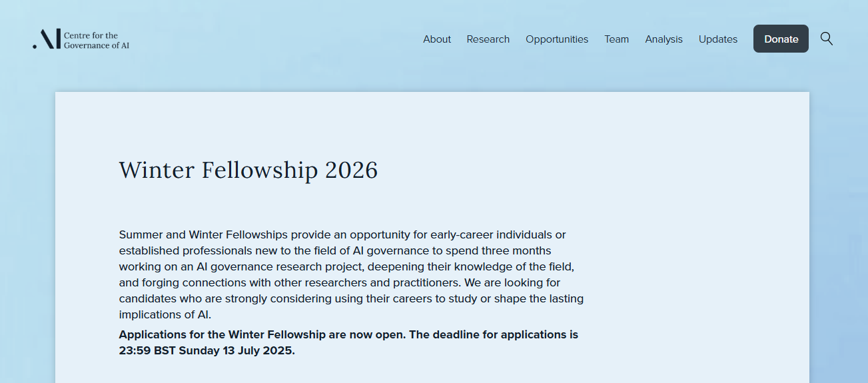The image size is (868, 383).
Task: Click the "Centre for the Governance of AI" wordmark
Action: click(97, 40)
